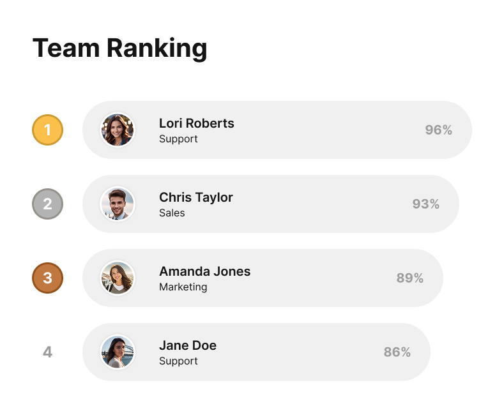Click the Support label under Jane Doe
Viewport: 504px width, 420px height.
point(178,361)
